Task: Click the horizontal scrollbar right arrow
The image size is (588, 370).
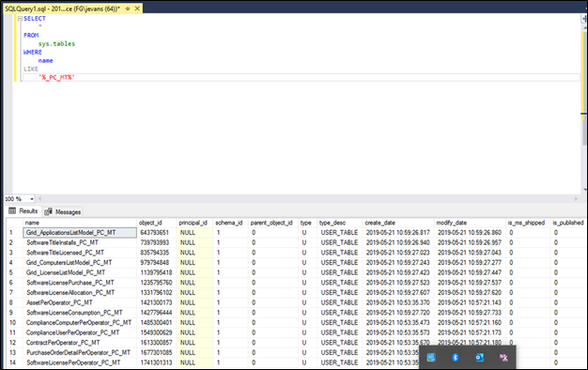Action: coord(576,199)
